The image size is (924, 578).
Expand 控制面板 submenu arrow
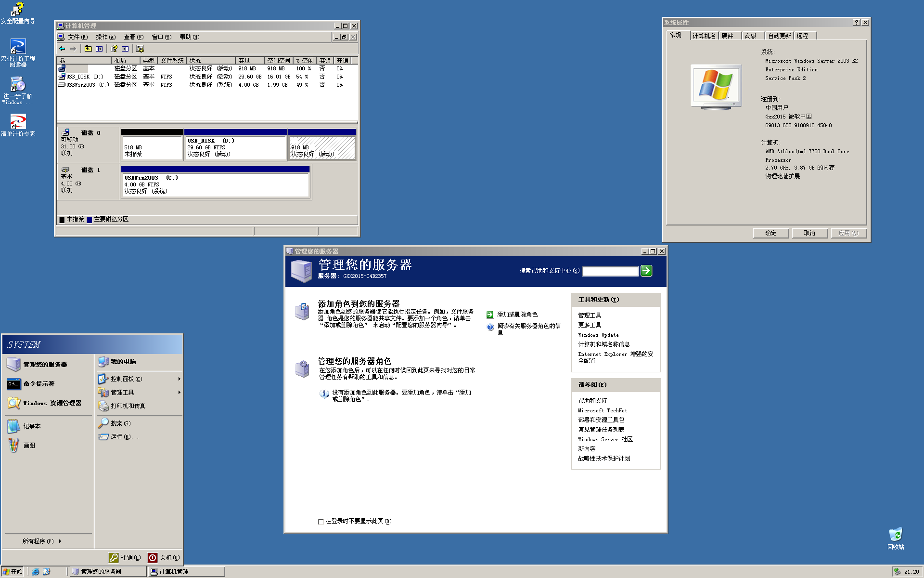pos(180,379)
